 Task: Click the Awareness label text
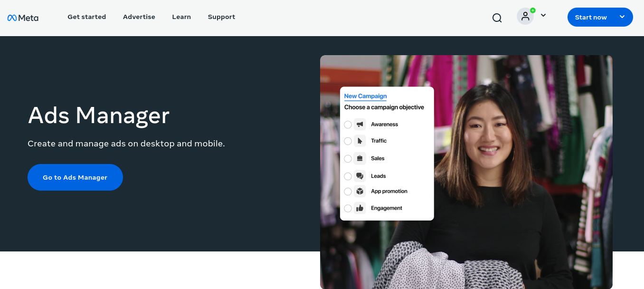[x=384, y=125]
